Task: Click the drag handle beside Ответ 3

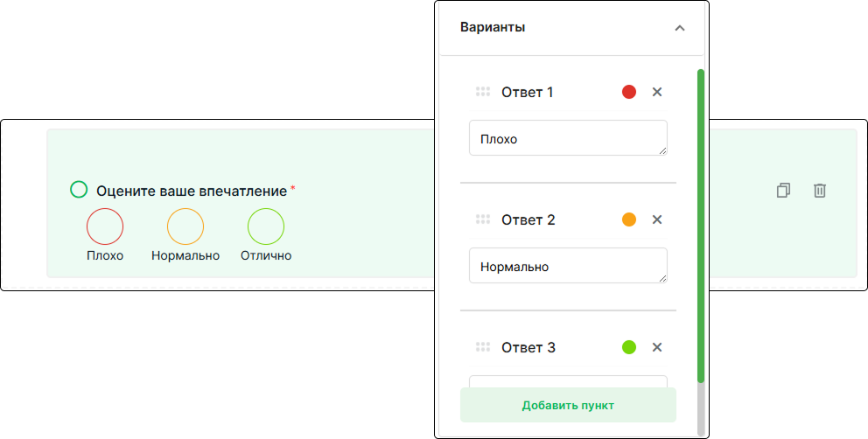Action: click(483, 347)
